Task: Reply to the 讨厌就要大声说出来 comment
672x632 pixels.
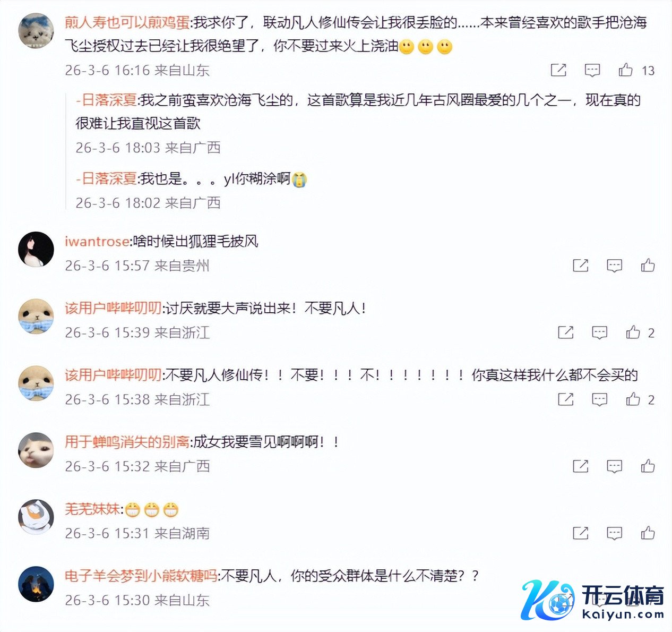Action: 600,332
